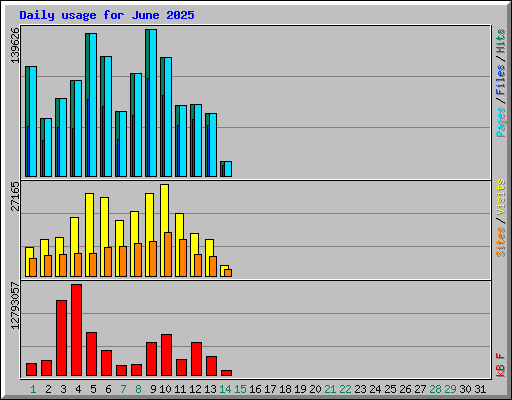Image resolution: width=512 pixels, height=400 pixels.
Task: Click the cyan hits bar for day 1
Action: click(x=33, y=121)
